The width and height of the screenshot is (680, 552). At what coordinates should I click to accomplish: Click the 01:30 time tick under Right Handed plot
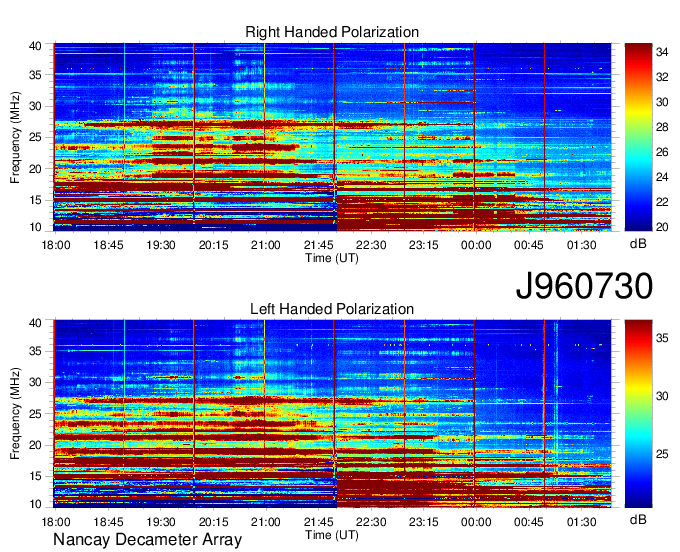point(582,245)
